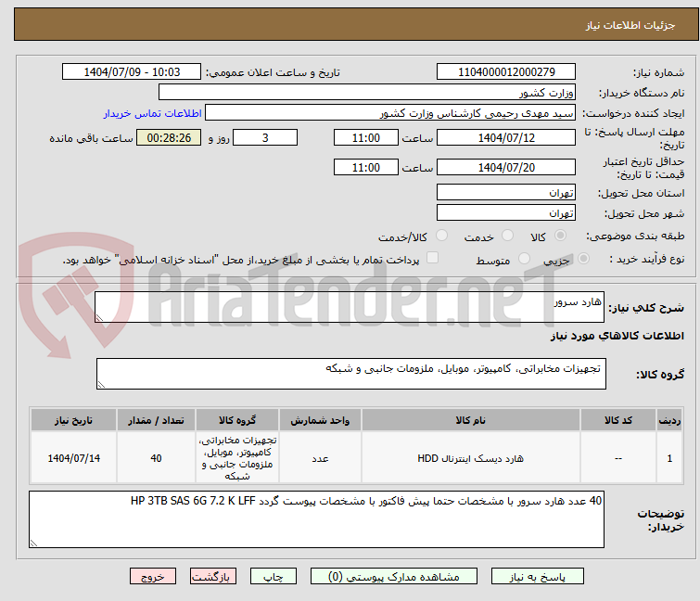This screenshot has width=700, height=601.
Task: Click the شماره نیاز field 1104000012000279
Action: [506, 72]
